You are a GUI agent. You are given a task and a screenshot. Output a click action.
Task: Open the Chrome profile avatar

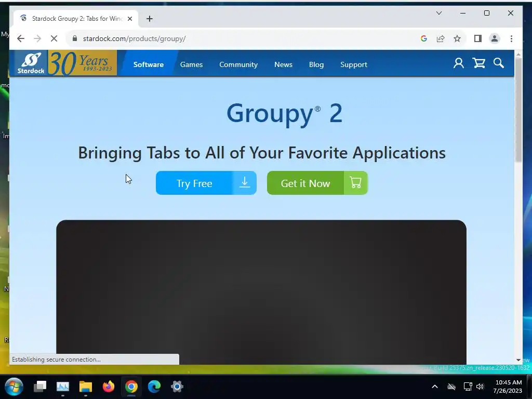click(495, 38)
